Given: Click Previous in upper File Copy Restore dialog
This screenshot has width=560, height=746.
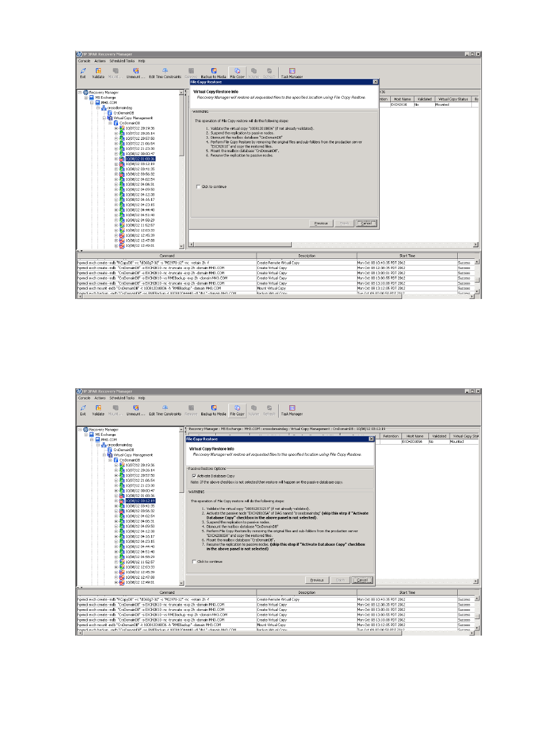Looking at the screenshot, I should (321, 223).
